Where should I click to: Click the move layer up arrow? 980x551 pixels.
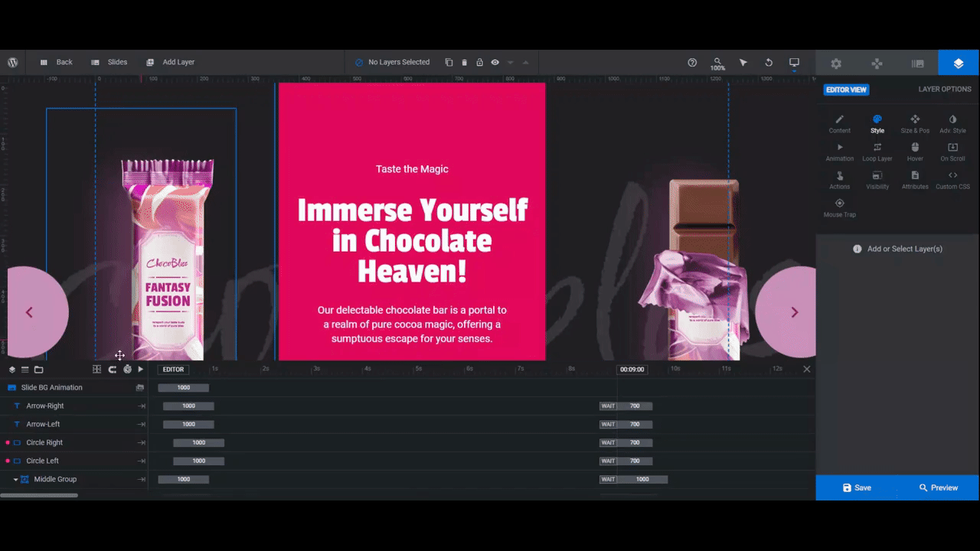(525, 62)
